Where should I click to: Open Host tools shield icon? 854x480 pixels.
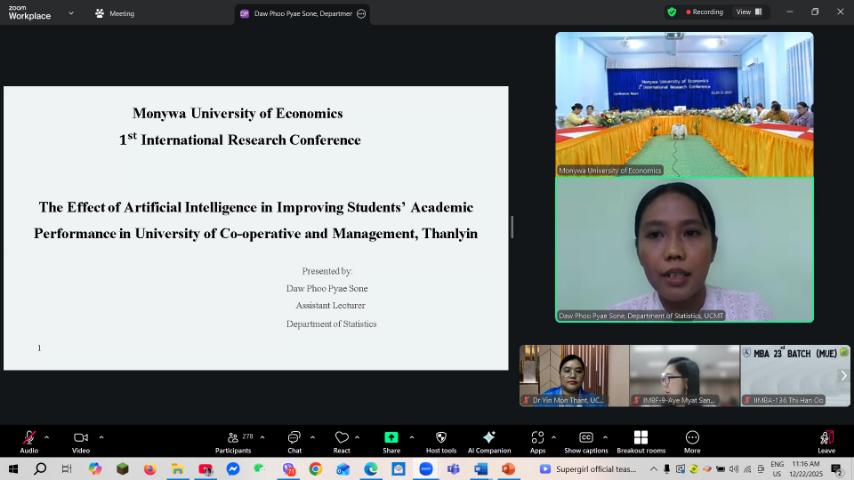tap(441, 438)
